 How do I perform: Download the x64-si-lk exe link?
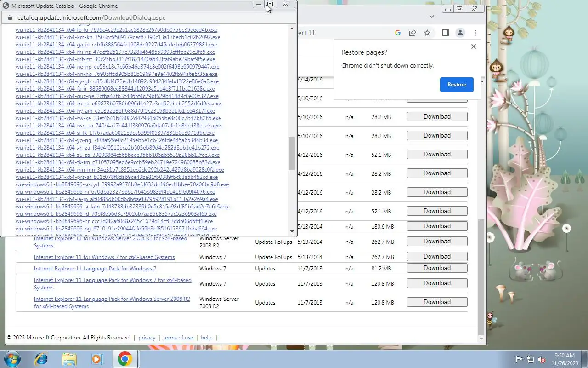[x=115, y=133]
